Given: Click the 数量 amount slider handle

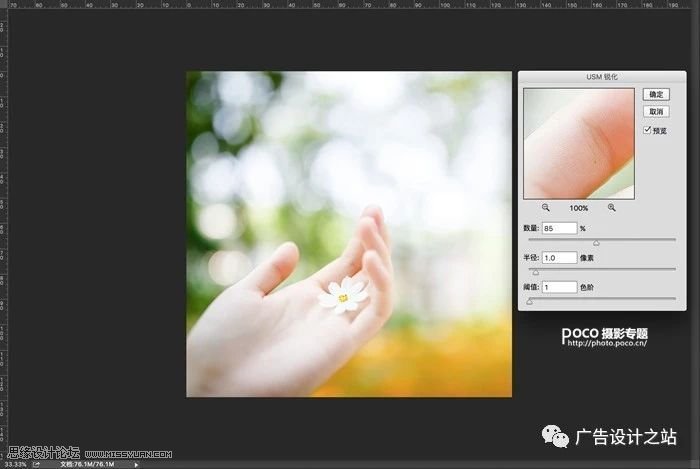Looking at the screenshot, I should [x=596, y=242].
